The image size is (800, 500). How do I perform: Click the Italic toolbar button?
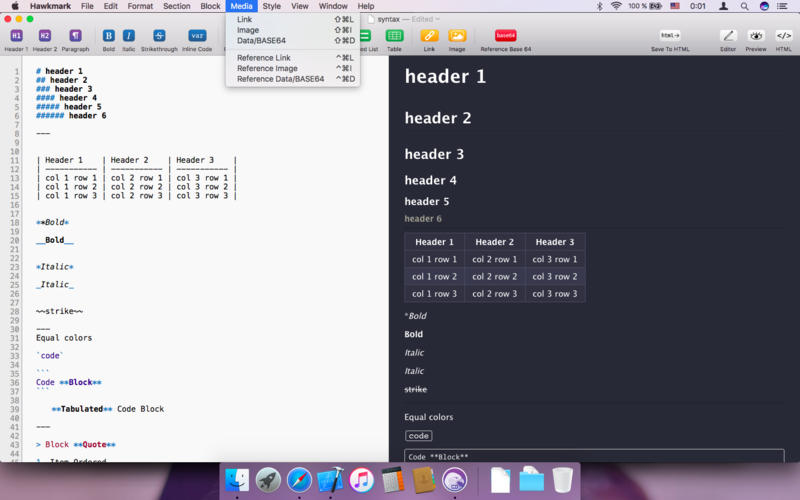129,36
